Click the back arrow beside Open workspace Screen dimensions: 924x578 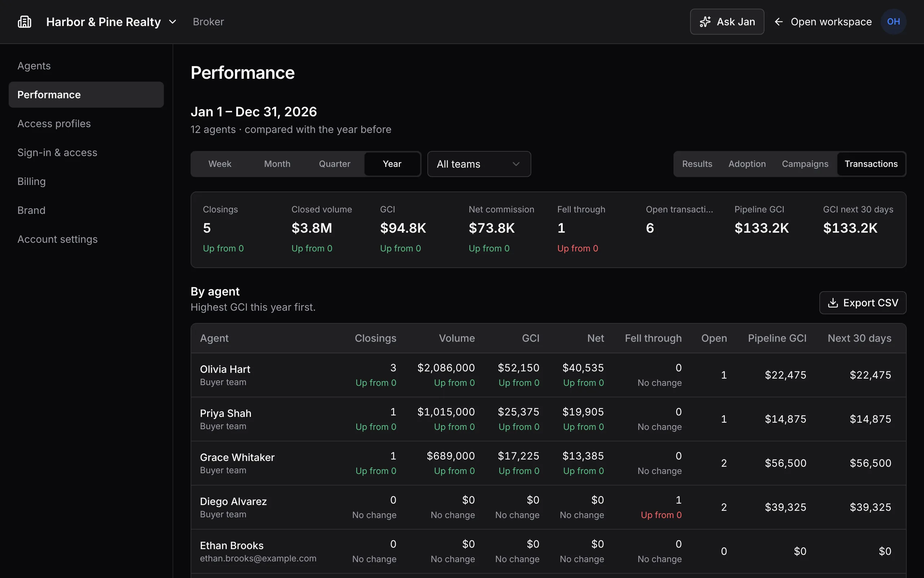tap(779, 22)
